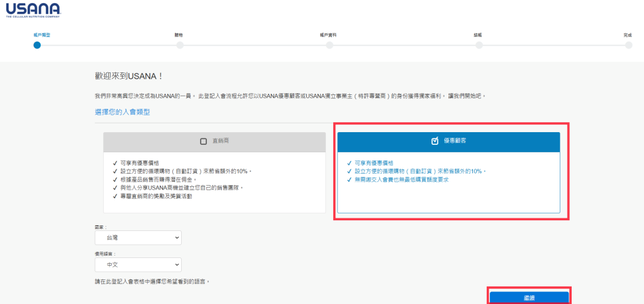Click the 購物 step circle
Image resolution: width=644 pixels, height=304 pixels.
pos(180,45)
